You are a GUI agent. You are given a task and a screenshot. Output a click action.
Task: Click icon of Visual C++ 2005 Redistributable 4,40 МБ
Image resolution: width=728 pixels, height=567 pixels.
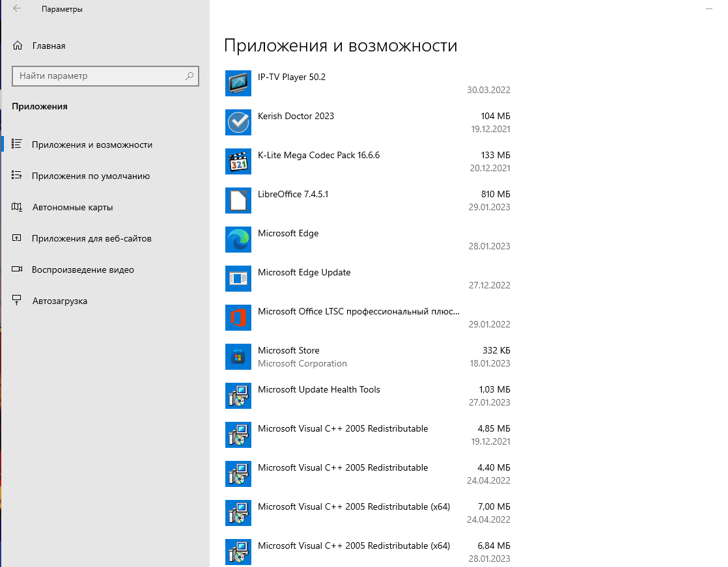point(238,474)
